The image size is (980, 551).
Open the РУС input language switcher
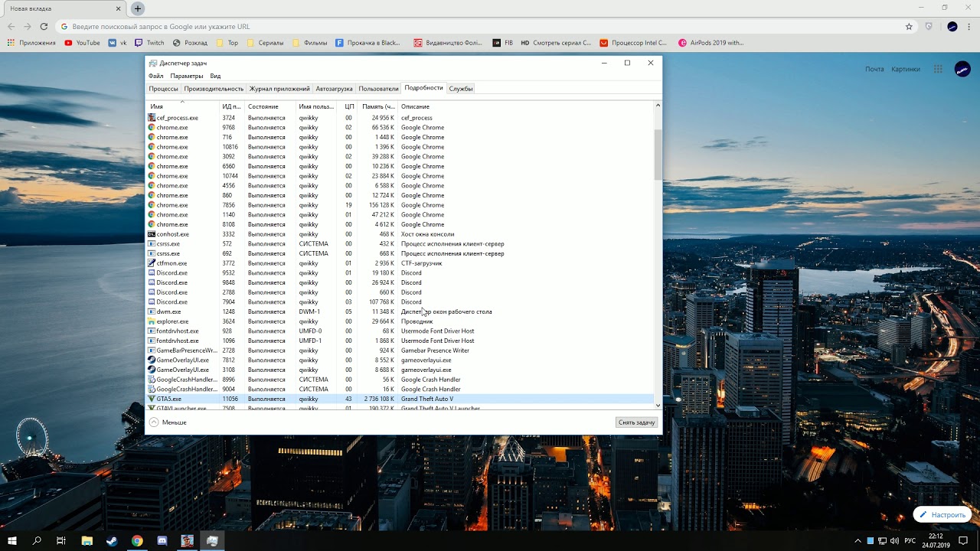(x=910, y=541)
